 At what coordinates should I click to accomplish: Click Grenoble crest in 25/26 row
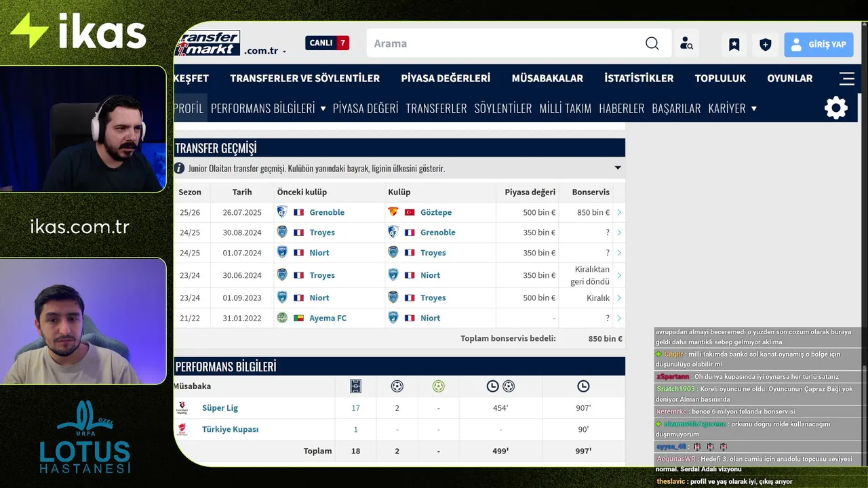tap(282, 212)
